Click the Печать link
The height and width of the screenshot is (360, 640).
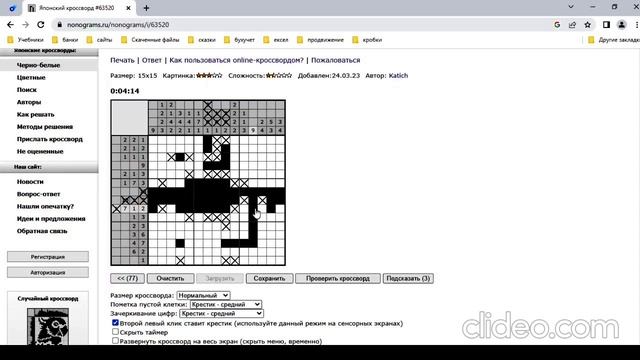(x=122, y=60)
